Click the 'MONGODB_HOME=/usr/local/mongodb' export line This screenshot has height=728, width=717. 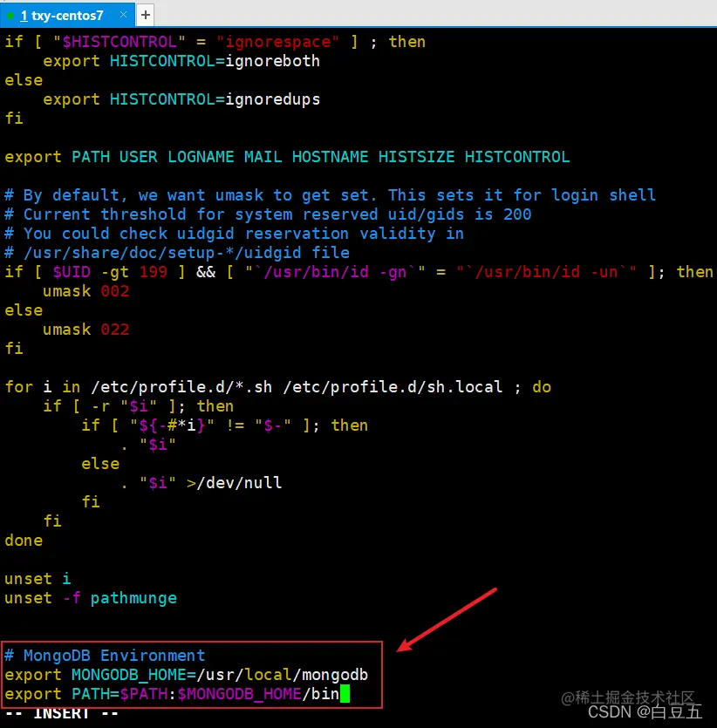186,675
